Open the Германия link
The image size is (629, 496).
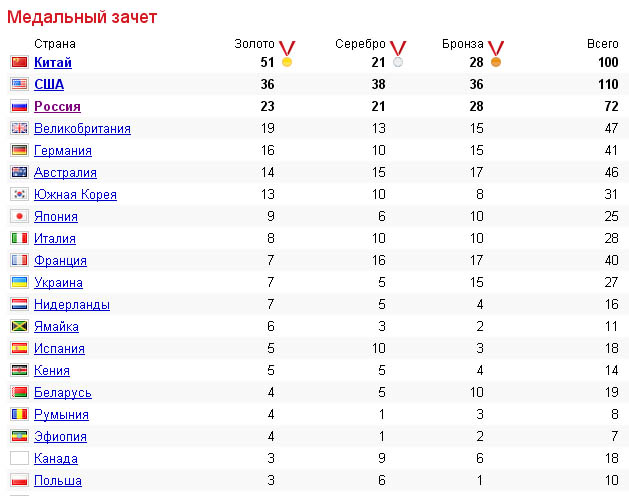tap(63, 150)
